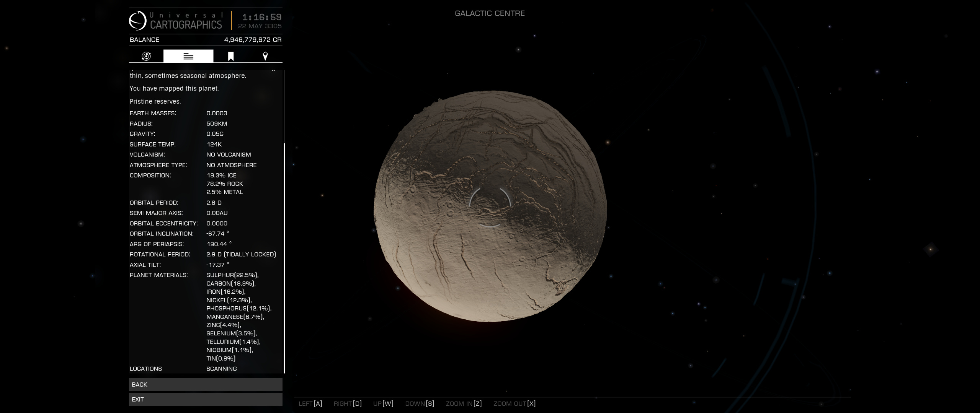Open the system map orbit tab icon

[x=146, y=56]
